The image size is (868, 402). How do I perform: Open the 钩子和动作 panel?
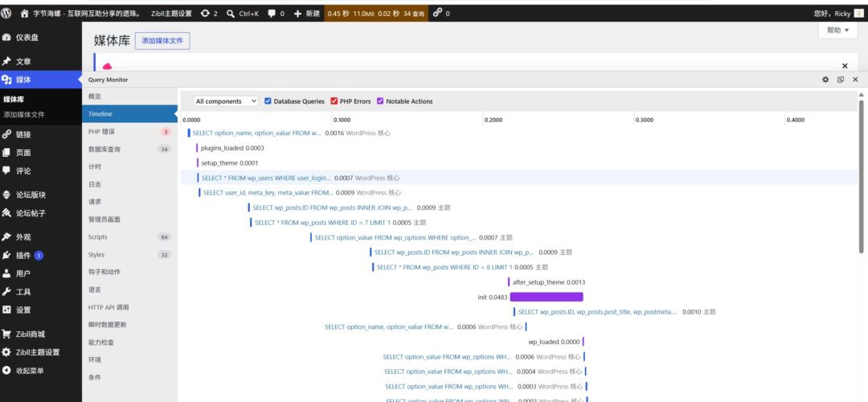tap(130, 272)
